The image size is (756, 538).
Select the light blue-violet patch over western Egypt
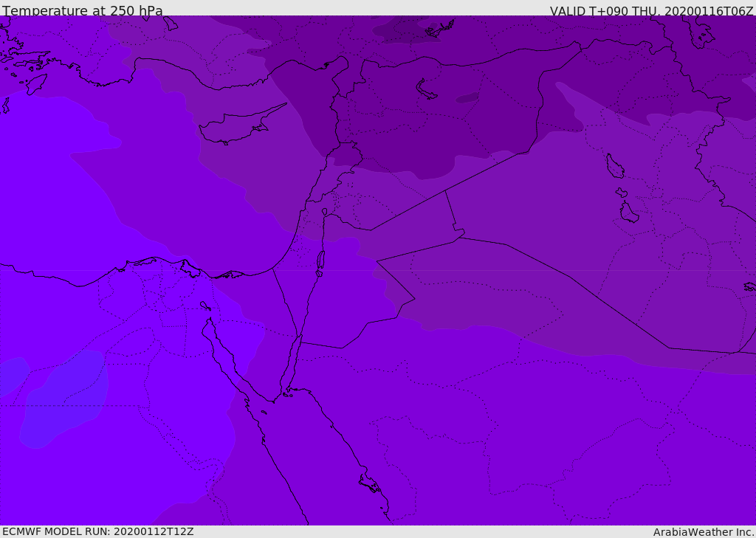pos(65,399)
